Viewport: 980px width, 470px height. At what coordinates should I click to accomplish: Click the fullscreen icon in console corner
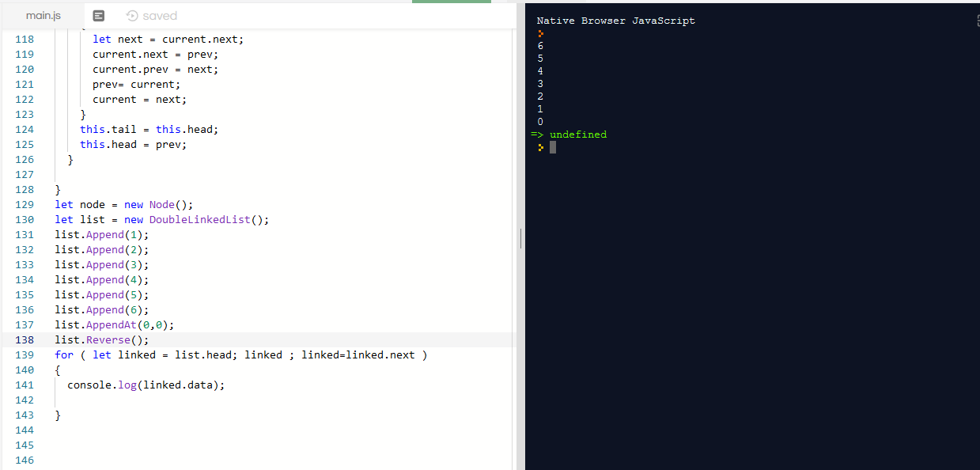(x=976, y=21)
